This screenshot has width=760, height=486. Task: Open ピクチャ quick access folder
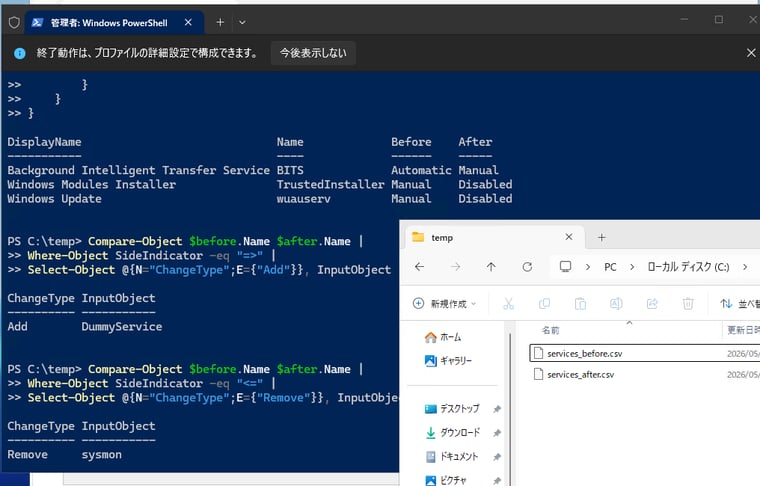coord(445,480)
